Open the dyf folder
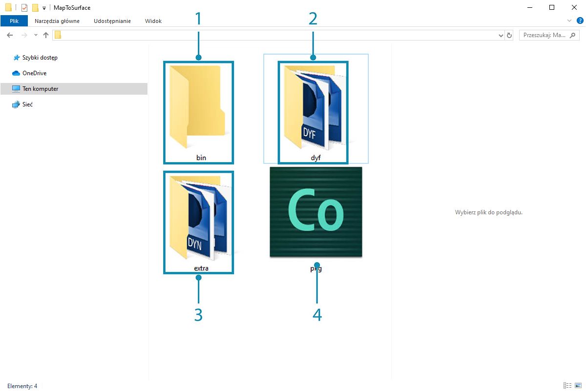This screenshot has width=586, height=392. (313, 112)
